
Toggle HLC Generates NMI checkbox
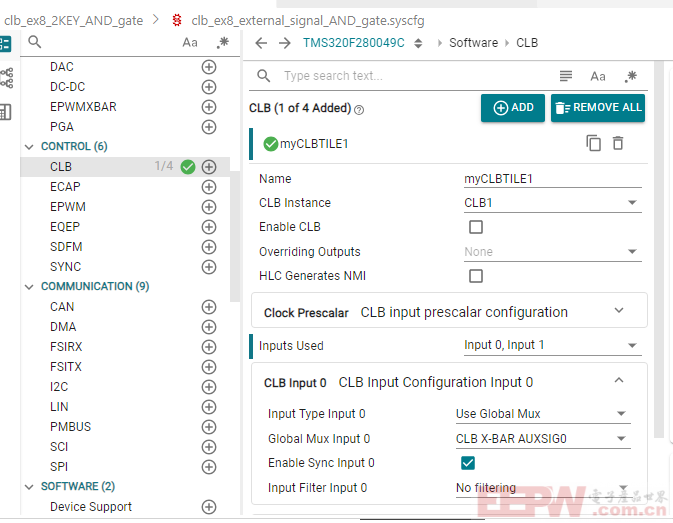click(x=476, y=276)
